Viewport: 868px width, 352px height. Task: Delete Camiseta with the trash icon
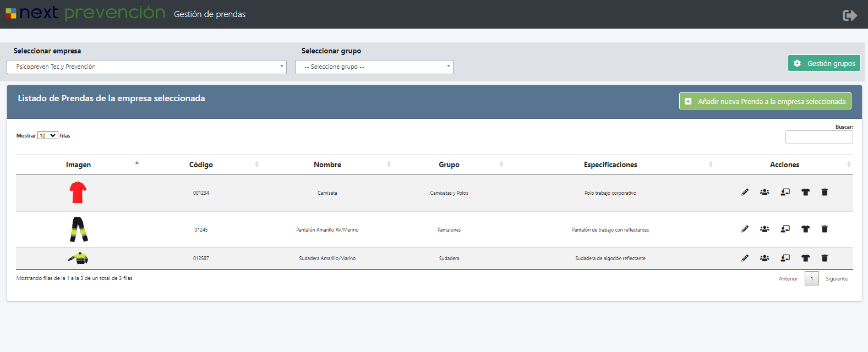point(825,193)
